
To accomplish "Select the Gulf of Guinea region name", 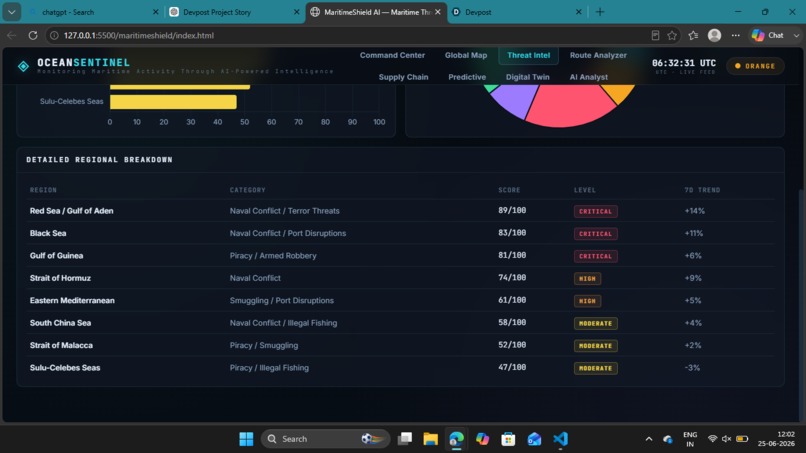I will tap(56, 256).
